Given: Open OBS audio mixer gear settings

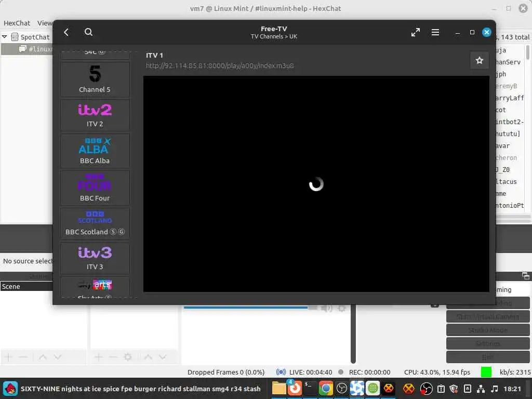Looking at the screenshot, I should (x=342, y=308).
